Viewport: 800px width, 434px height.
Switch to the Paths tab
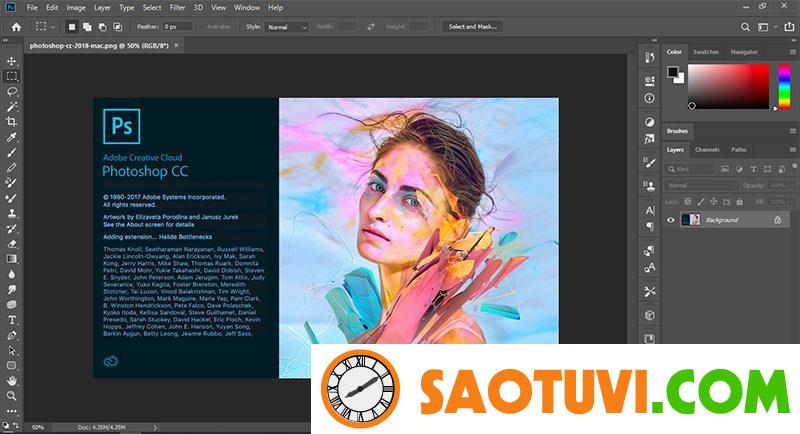click(739, 150)
